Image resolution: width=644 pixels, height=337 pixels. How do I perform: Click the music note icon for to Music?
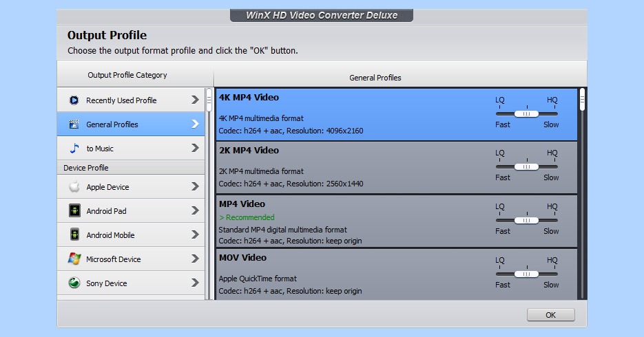(74, 148)
